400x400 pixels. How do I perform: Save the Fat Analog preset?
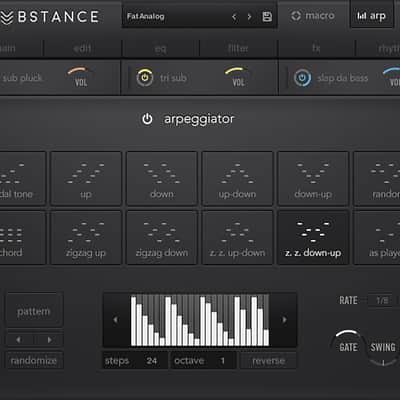point(267,17)
